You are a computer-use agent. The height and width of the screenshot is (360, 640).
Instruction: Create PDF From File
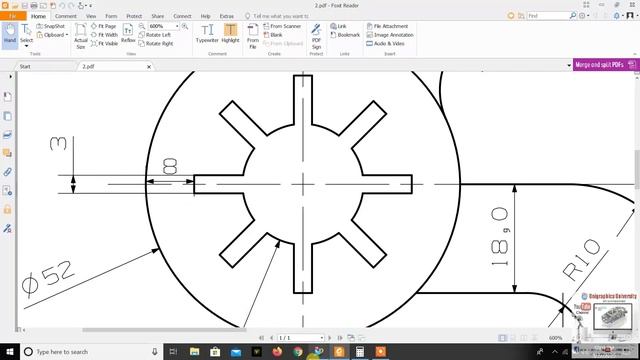coord(253,36)
